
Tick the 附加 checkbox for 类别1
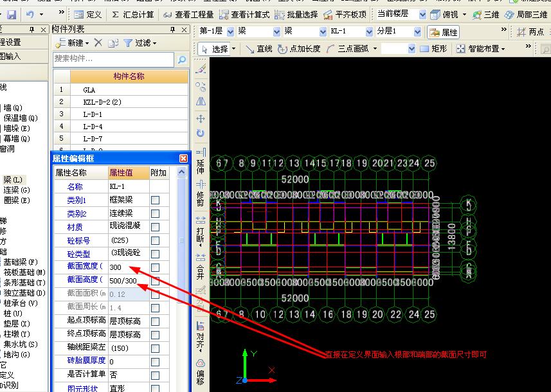pos(155,200)
